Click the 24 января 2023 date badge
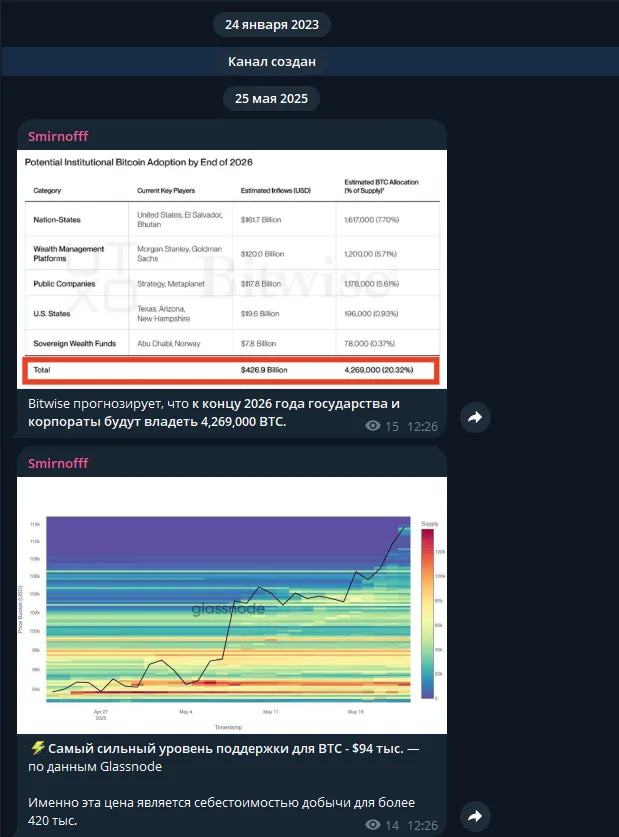The width and height of the screenshot is (619, 837). tap(272, 25)
